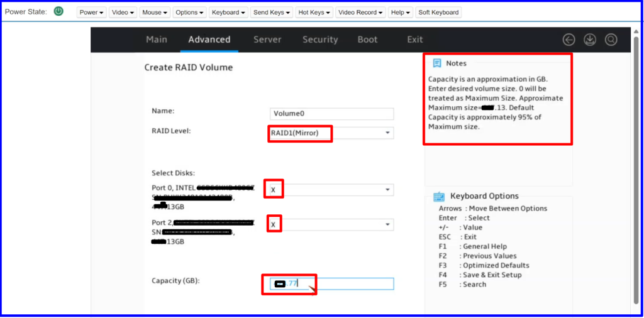The width and height of the screenshot is (644, 318).
Task: Click the ESC Exit line
Action: (x=458, y=237)
